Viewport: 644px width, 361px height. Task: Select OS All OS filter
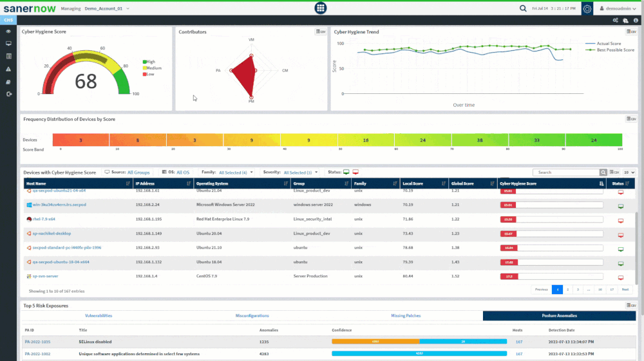183,172
